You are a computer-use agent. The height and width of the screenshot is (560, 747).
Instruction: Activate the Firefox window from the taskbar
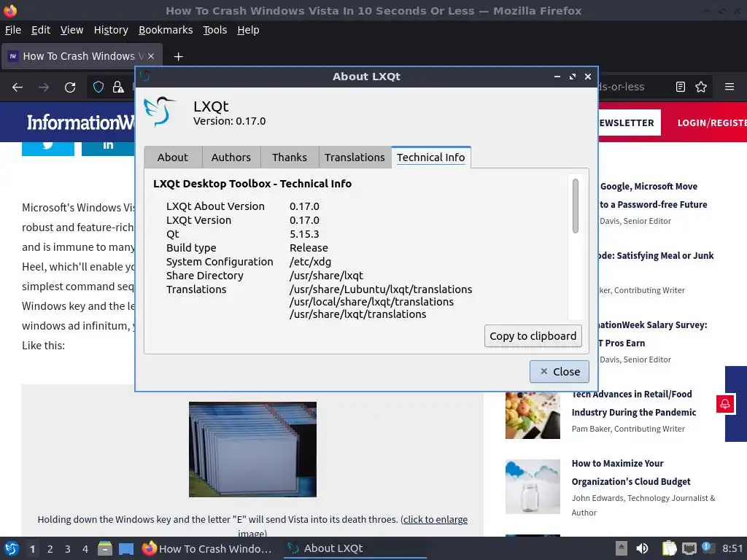click(208, 548)
